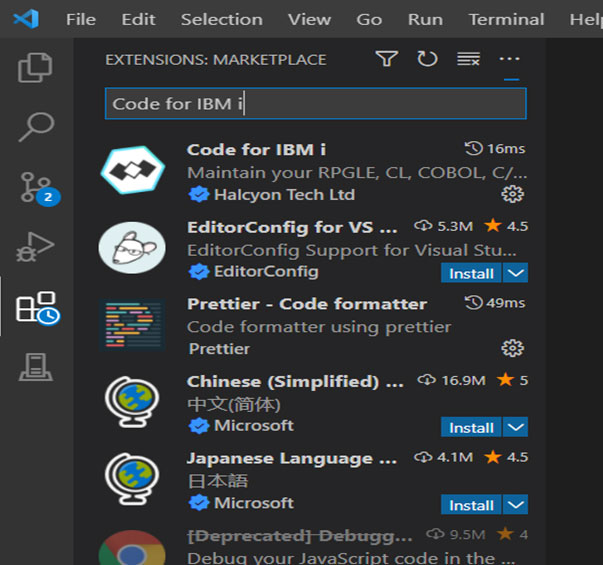Open Views and More Actions ellipsis
The height and width of the screenshot is (565, 603).
510,59
